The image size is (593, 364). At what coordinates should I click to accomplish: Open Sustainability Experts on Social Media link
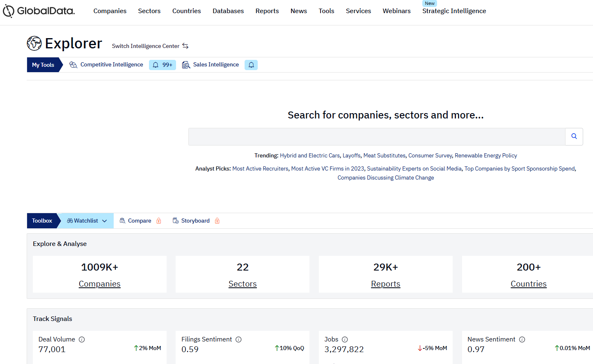point(414,168)
